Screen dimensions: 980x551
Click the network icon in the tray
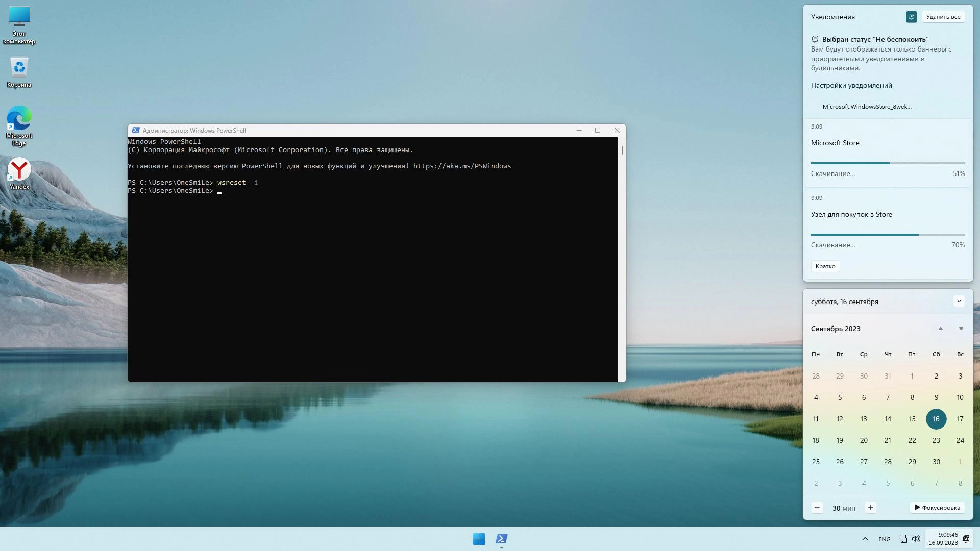[903, 539]
